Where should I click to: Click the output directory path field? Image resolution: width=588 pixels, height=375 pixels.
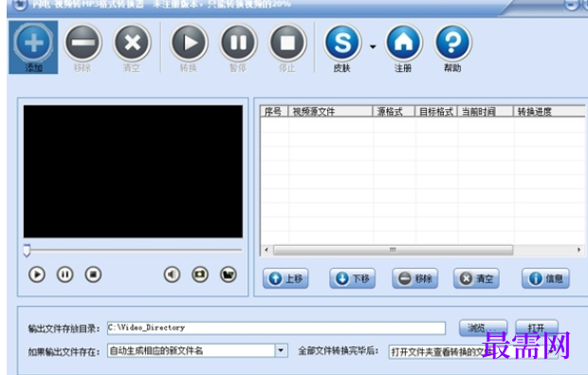coord(276,328)
